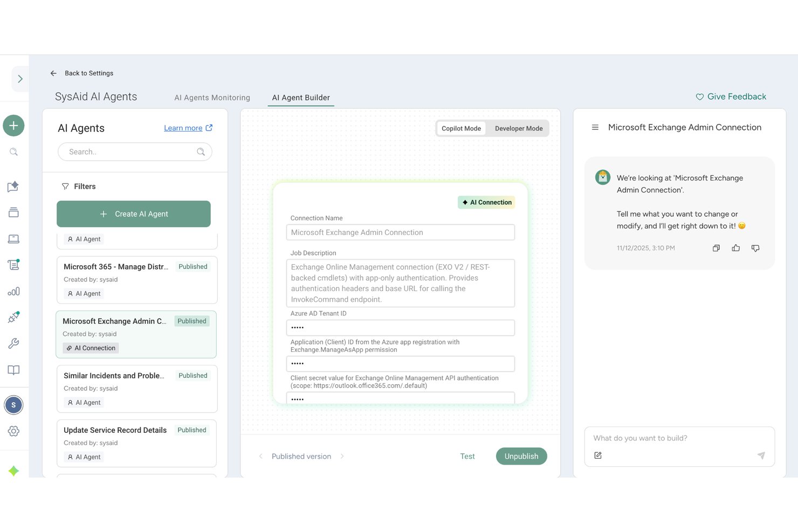Click Published status on Update Service Record Details

coord(192,430)
